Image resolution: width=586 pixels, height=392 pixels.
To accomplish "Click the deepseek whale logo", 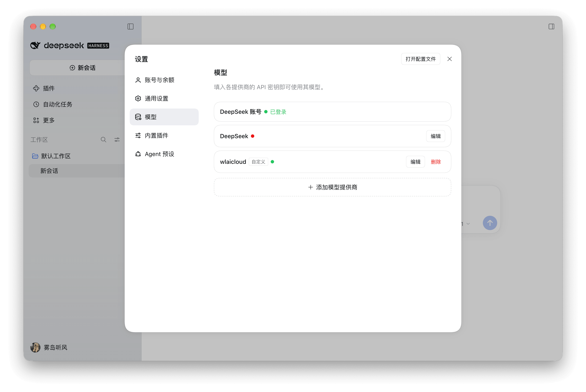I will click(35, 45).
